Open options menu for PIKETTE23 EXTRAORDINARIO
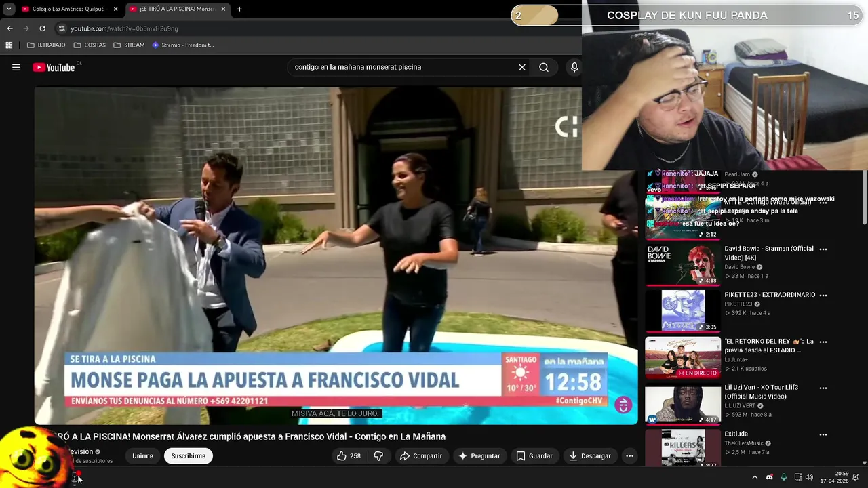868x488 pixels. [x=823, y=296]
